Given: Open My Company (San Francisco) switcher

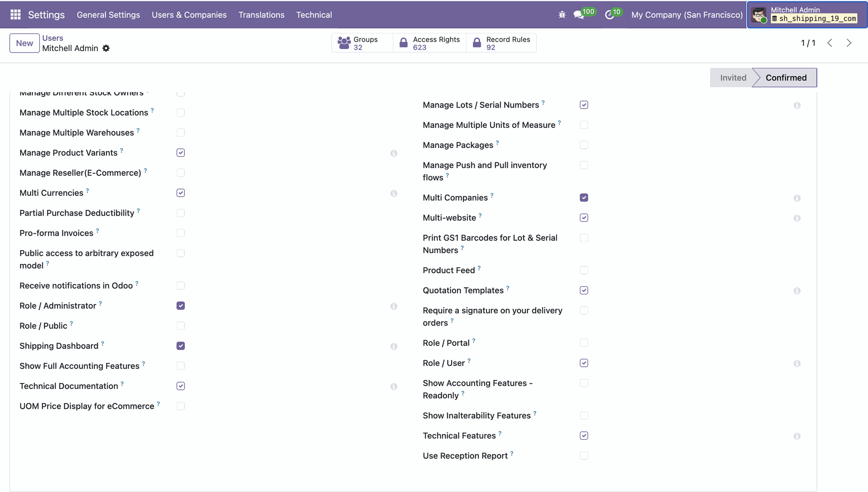Looking at the screenshot, I should 687,15.
